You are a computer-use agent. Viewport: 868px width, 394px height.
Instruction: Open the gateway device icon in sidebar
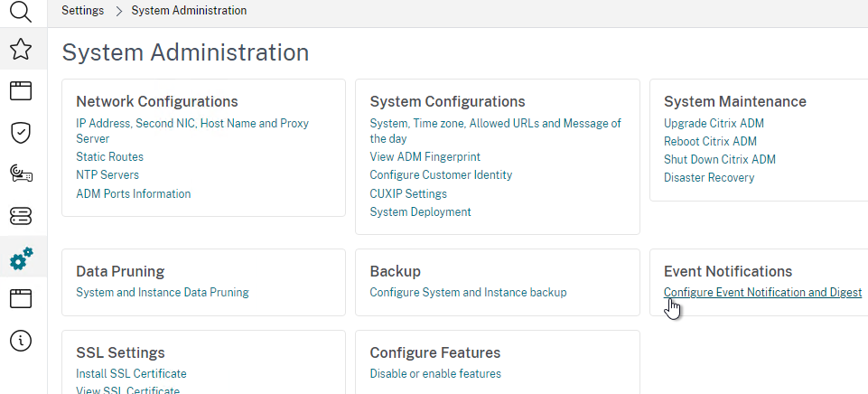click(x=21, y=174)
